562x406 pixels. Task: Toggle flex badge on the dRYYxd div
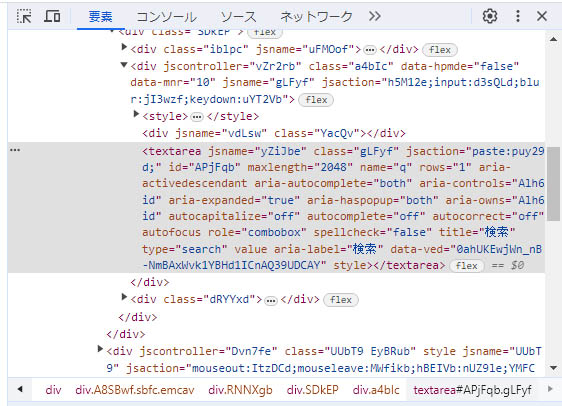pos(341,300)
